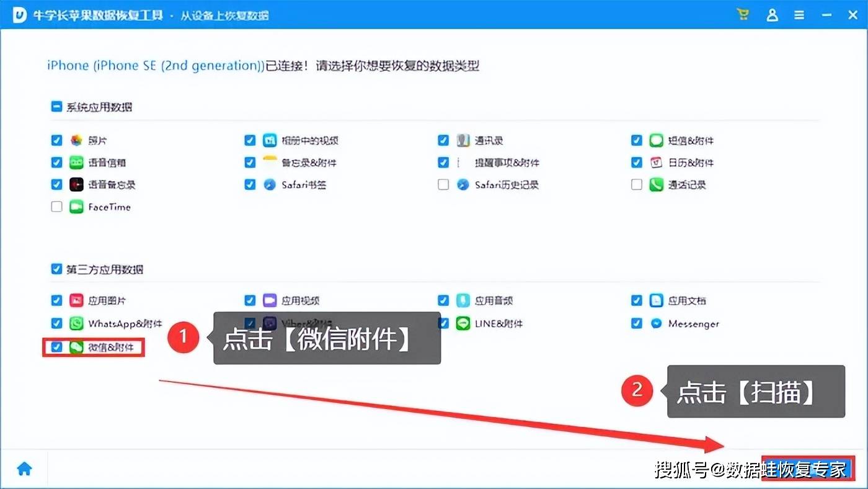Click the App Audio microphone icon
The width and height of the screenshot is (868, 489).
point(463,301)
